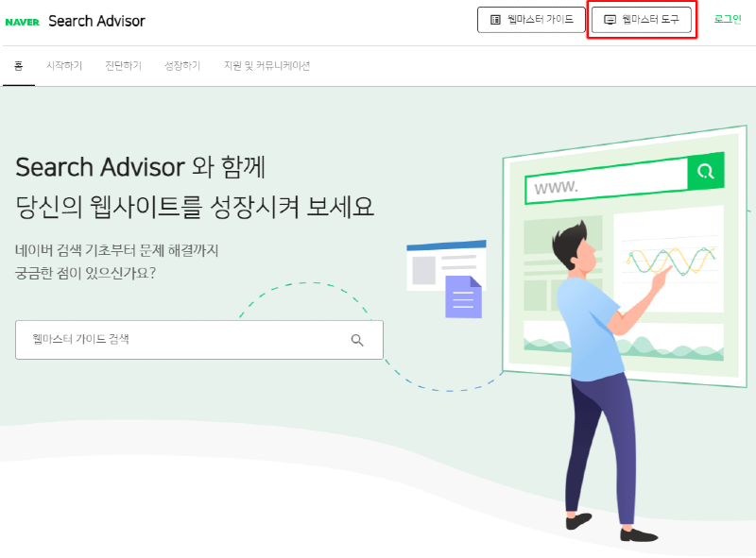This screenshot has width=756, height=558.
Task: Open the 성장하기 tab
Action: (x=182, y=65)
